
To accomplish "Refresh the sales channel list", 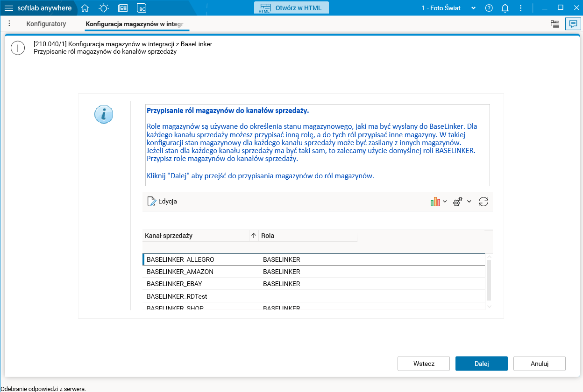I will point(483,202).
